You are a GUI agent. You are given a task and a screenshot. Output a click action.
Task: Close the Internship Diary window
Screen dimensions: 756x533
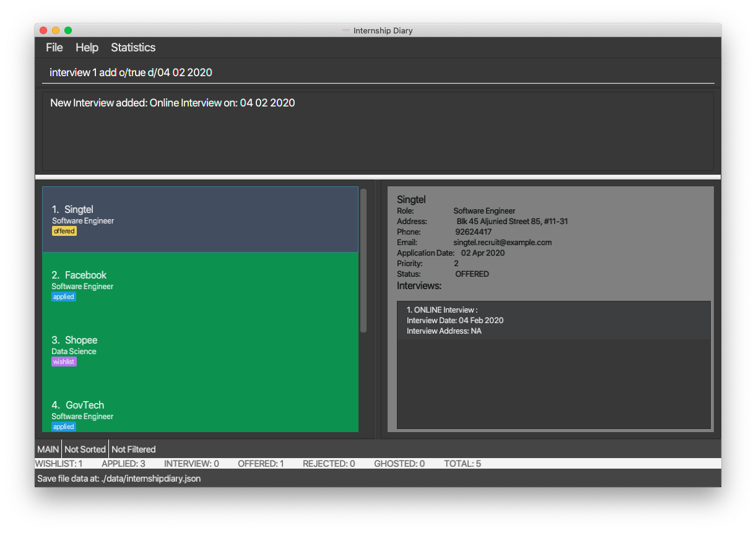pyautogui.click(x=43, y=30)
